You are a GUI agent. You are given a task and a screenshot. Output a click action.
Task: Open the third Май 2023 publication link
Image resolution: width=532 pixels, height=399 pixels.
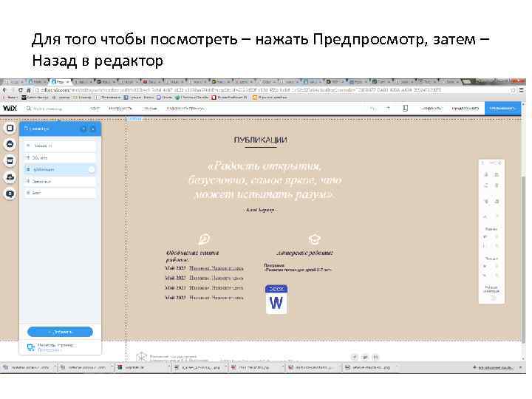tap(216, 287)
